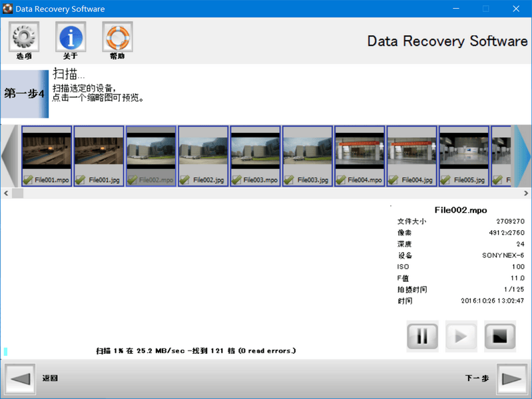Move thumbnails back with gray left arrow

10,156
